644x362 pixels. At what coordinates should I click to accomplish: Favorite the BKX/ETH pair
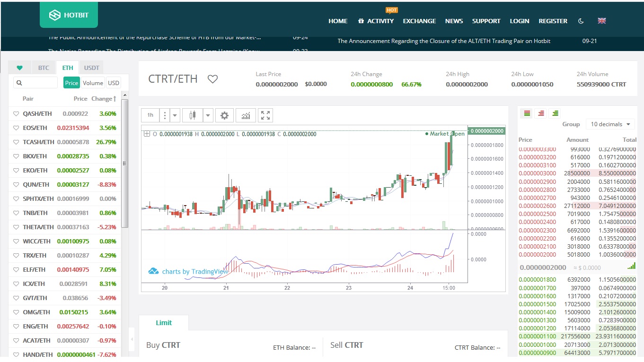coord(16,156)
